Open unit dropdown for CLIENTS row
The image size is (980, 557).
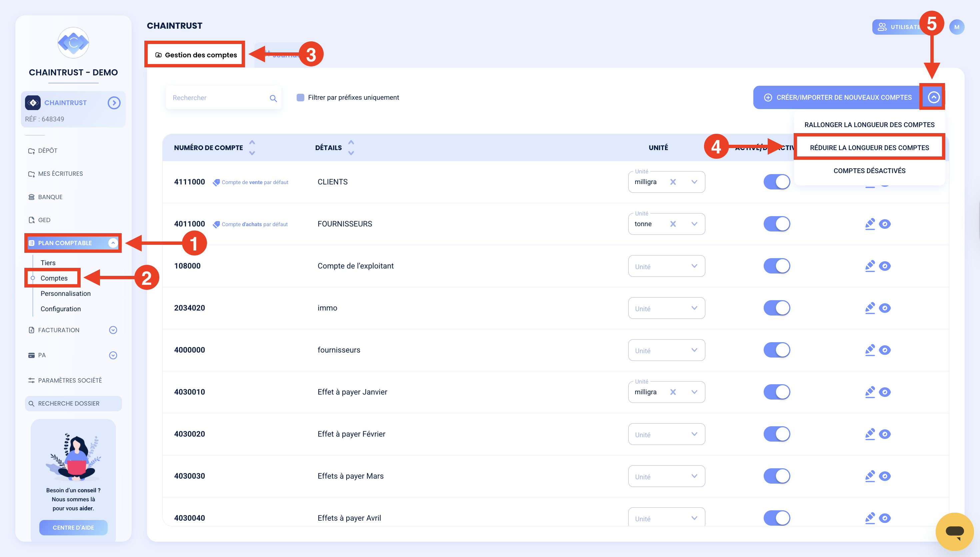click(x=694, y=182)
